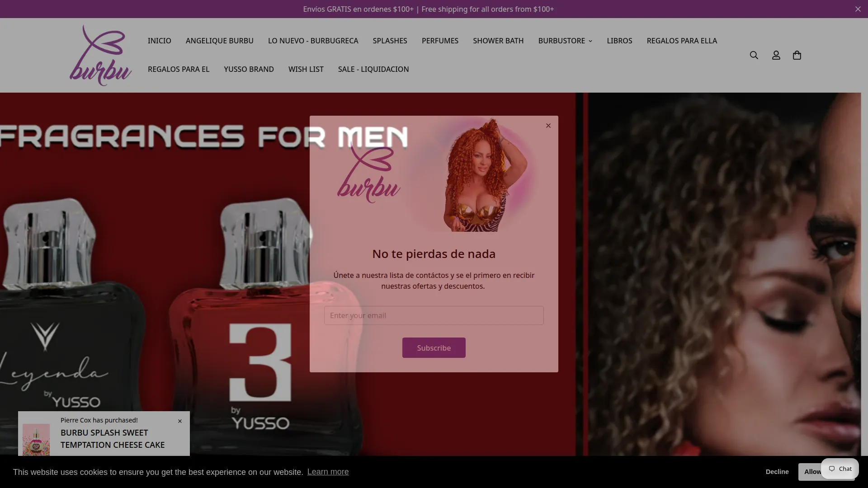
Task: Click the purchased product thumbnail image
Action: [x=36, y=440]
